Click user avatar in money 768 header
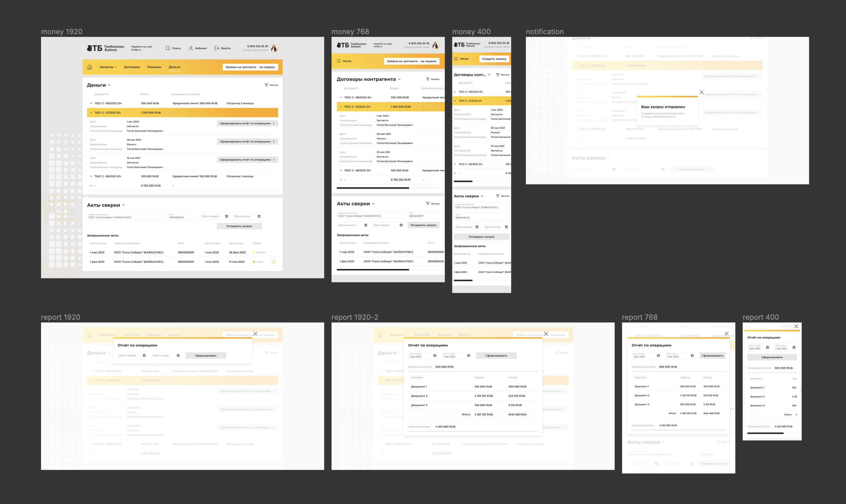846x504 pixels. coord(436,45)
